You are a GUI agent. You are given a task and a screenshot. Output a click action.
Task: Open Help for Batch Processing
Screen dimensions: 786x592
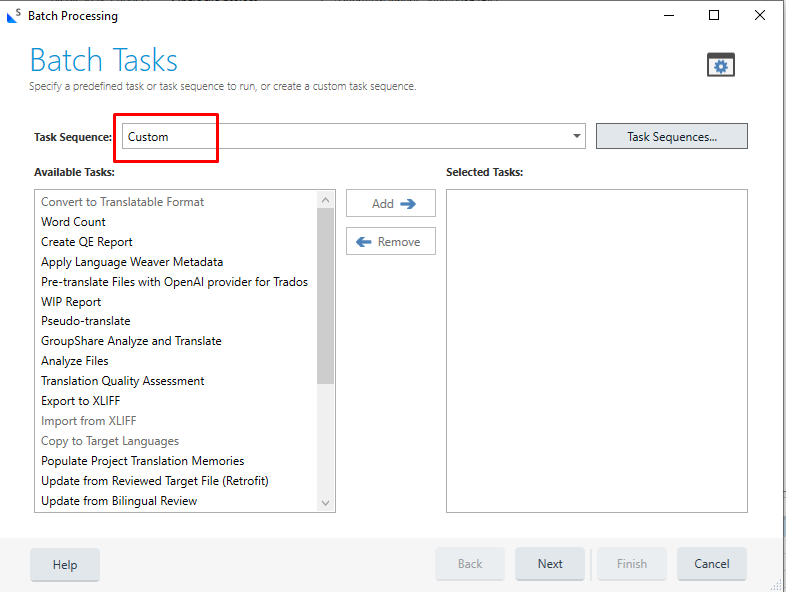coord(65,565)
